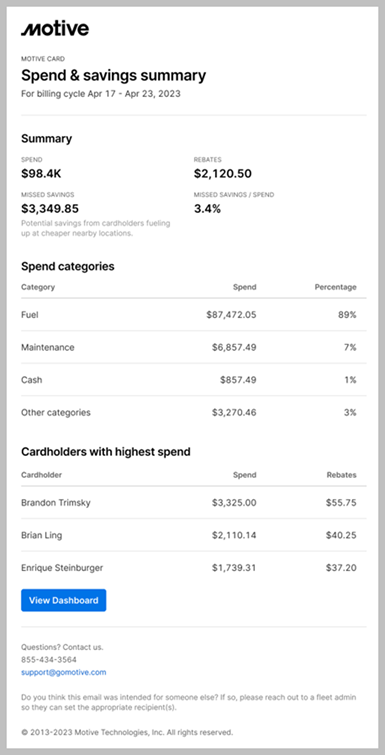Click the $98.4K spend value

[41, 174]
